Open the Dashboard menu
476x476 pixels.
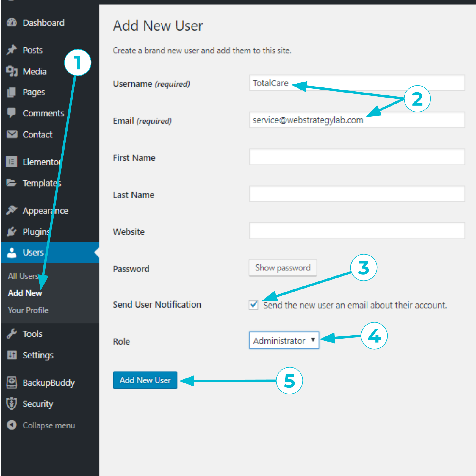click(44, 23)
